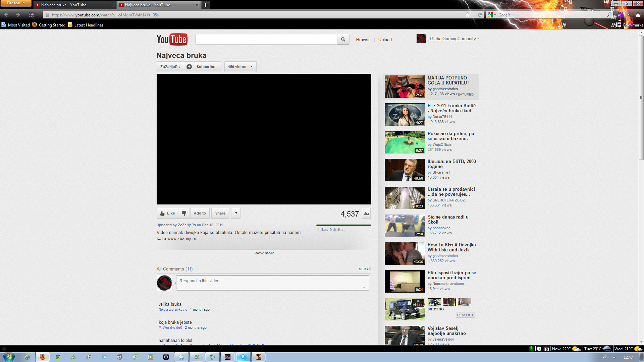Launch Internet Explorer from taskbar
The width and height of the screenshot is (644, 362).
27,357
